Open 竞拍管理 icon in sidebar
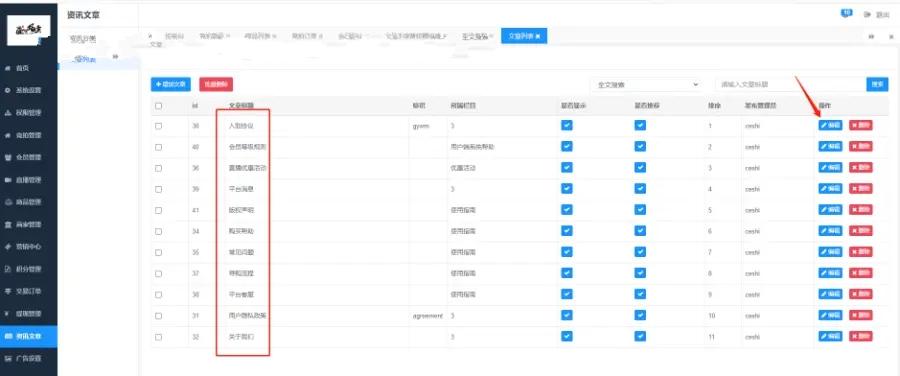The height and width of the screenshot is (376, 900). click(7, 135)
